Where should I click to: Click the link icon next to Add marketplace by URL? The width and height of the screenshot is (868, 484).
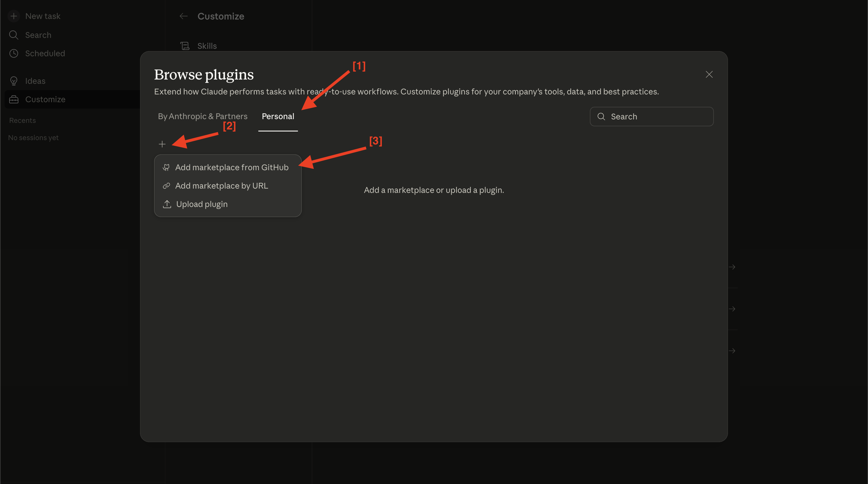click(166, 186)
